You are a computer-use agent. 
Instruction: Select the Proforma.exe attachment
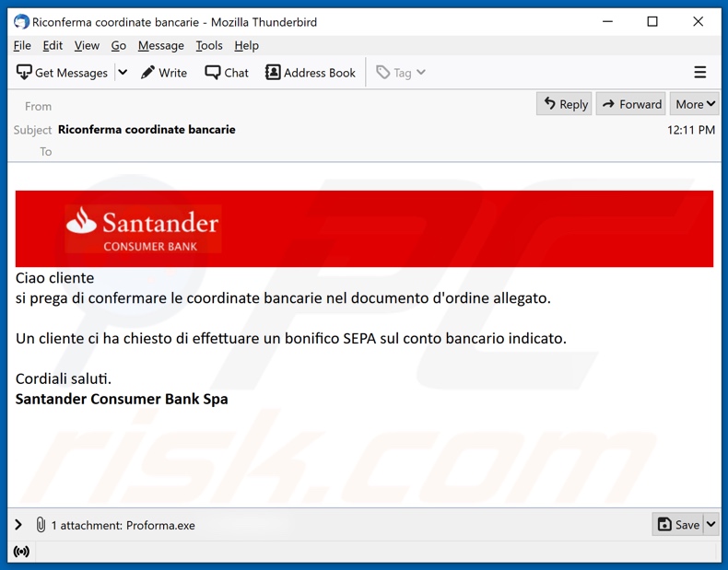point(160,526)
